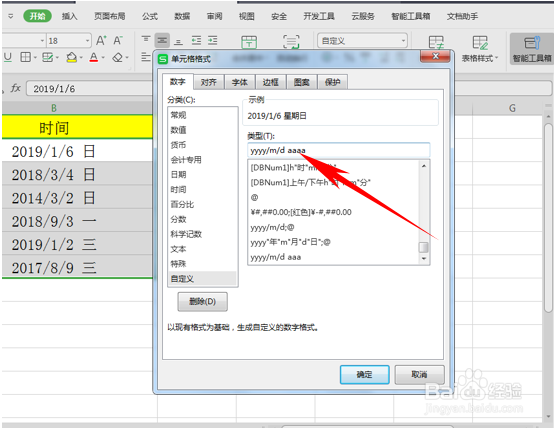Click the fx insert function icon
Screen dimensions: 554x428
click(x=16, y=88)
